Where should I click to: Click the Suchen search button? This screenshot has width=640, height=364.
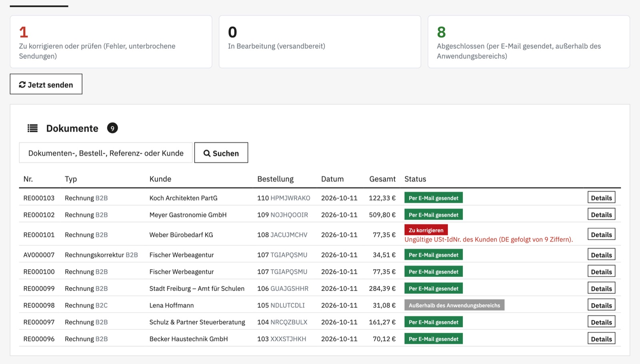pyautogui.click(x=221, y=153)
